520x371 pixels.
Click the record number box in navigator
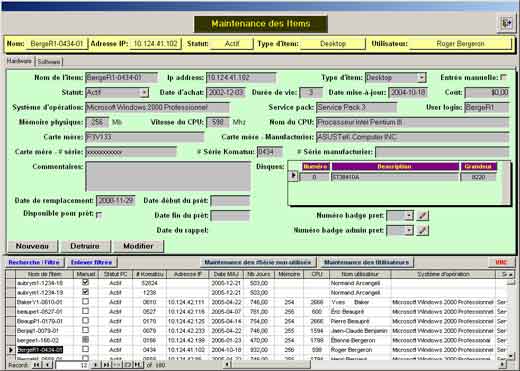[72, 365]
